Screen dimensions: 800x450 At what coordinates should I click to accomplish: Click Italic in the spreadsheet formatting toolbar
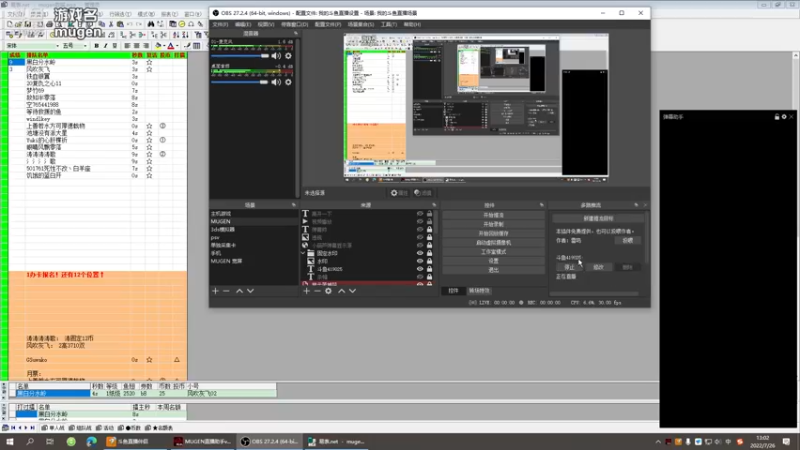[106, 45]
